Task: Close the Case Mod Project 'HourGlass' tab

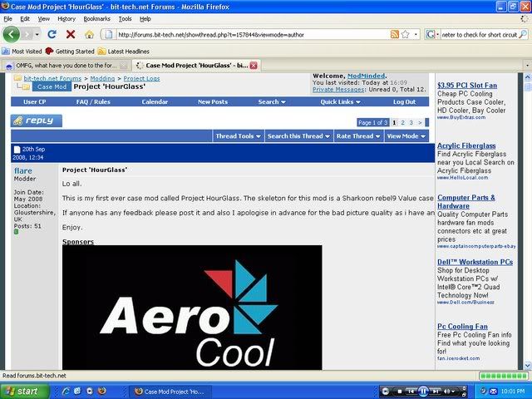Action: (x=254, y=66)
